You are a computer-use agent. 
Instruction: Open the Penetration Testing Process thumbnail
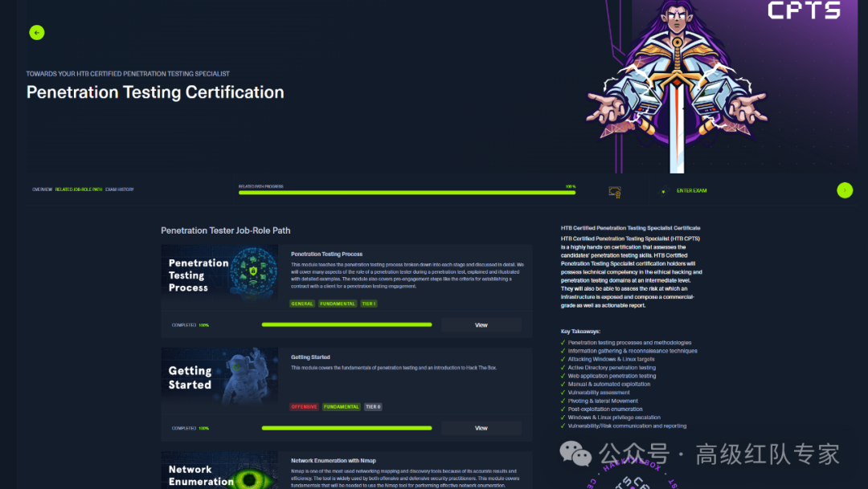click(x=219, y=275)
